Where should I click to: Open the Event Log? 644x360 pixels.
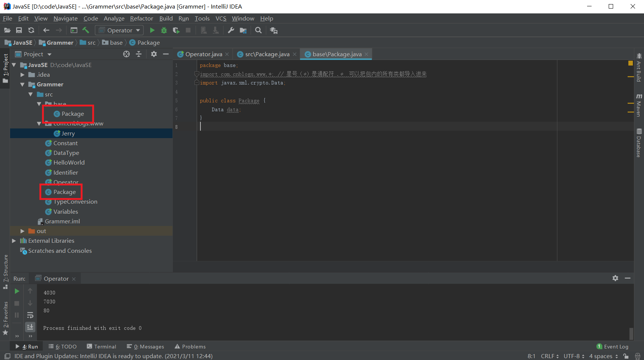(612, 347)
